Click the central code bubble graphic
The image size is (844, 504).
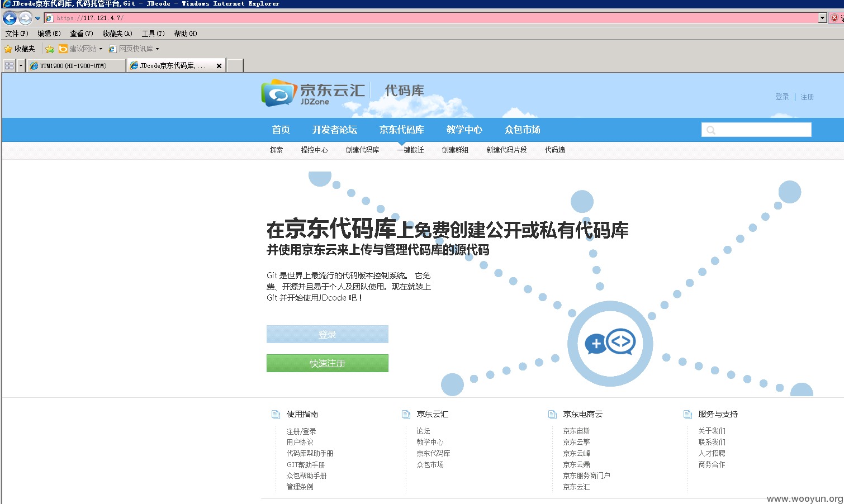pyautogui.click(x=610, y=343)
